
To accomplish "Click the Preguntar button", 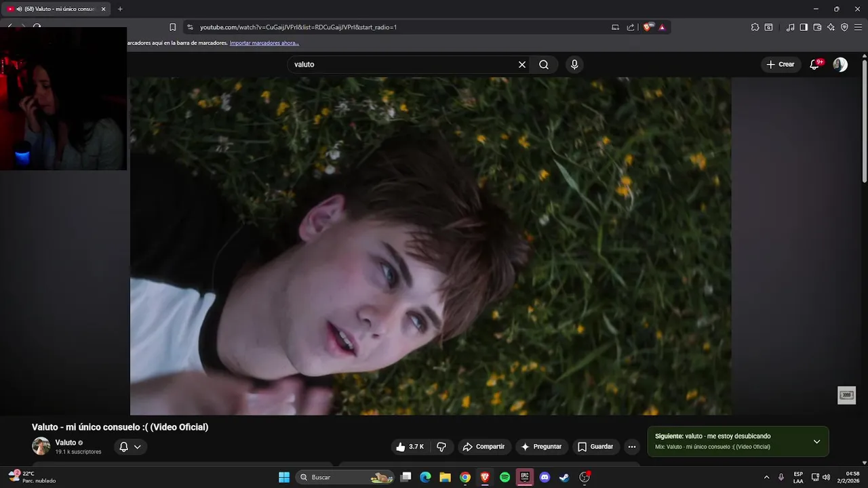I will pyautogui.click(x=540, y=447).
